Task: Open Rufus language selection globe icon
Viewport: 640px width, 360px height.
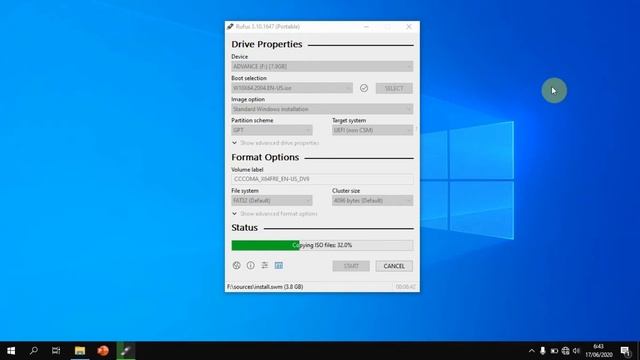Action: [236, 265]
